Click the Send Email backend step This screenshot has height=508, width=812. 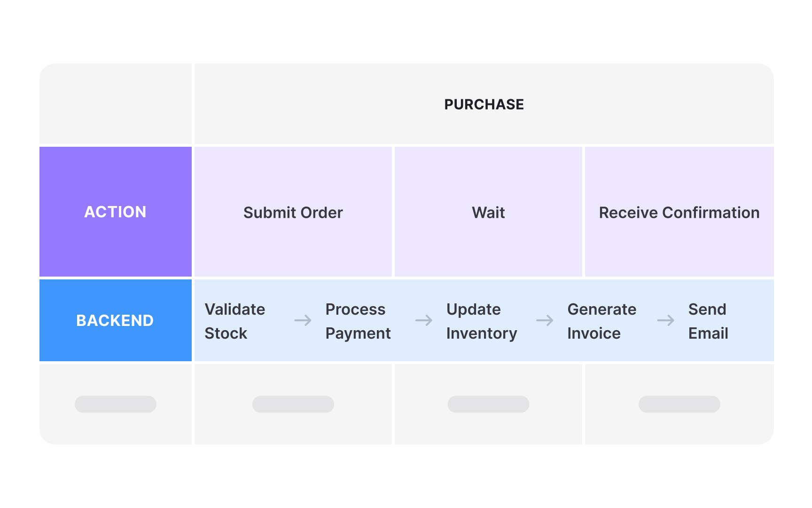(708, 321)
